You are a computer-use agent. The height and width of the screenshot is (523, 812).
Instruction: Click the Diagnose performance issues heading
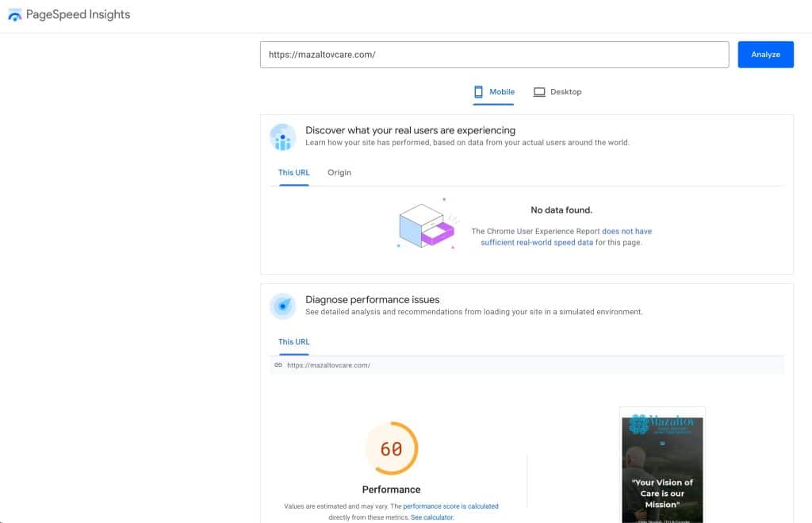click(x=372, y=300)
